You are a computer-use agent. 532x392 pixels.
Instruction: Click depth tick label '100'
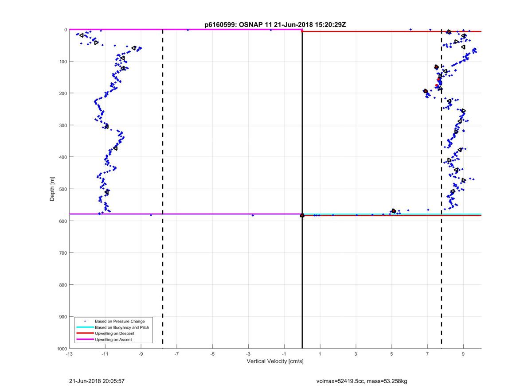tap(63, 62)
